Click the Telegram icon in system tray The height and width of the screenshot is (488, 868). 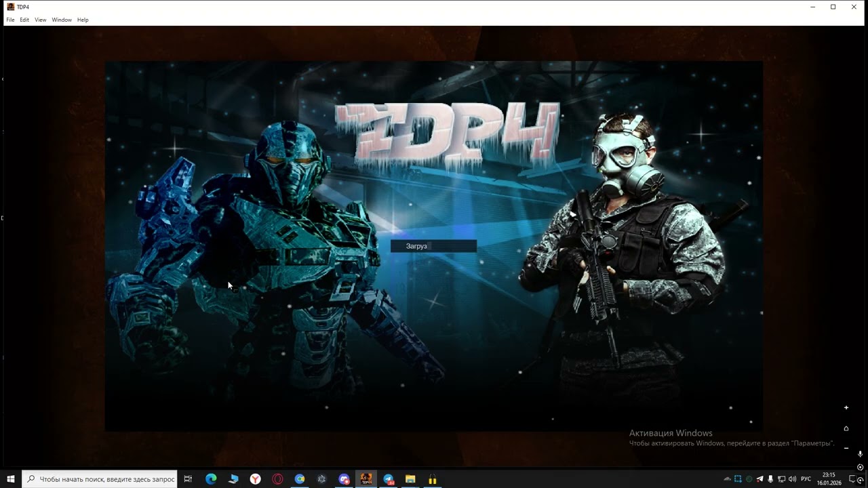point(759,479)
